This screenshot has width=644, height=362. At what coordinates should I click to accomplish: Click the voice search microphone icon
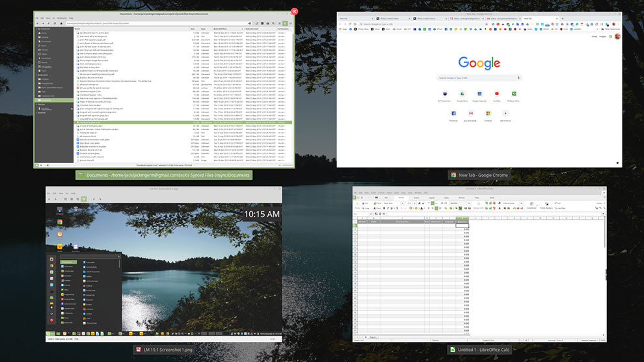(518, 77)
